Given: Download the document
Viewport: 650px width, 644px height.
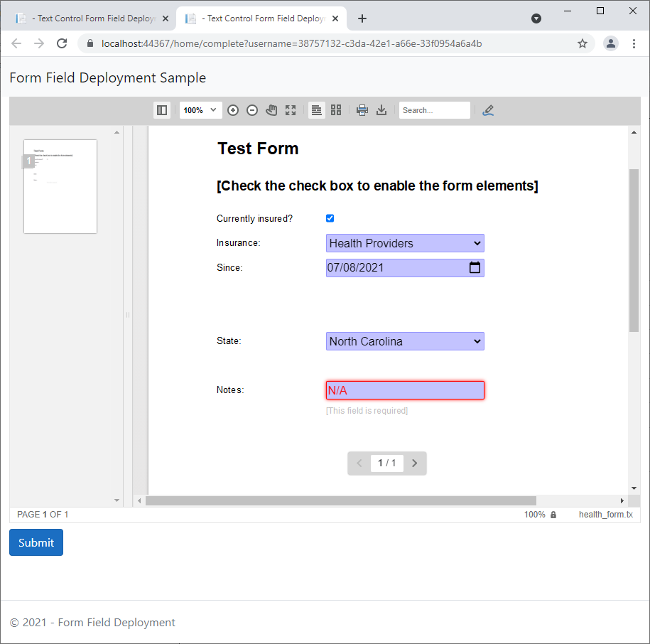Looking at the screenshot, I should point(381,110).
